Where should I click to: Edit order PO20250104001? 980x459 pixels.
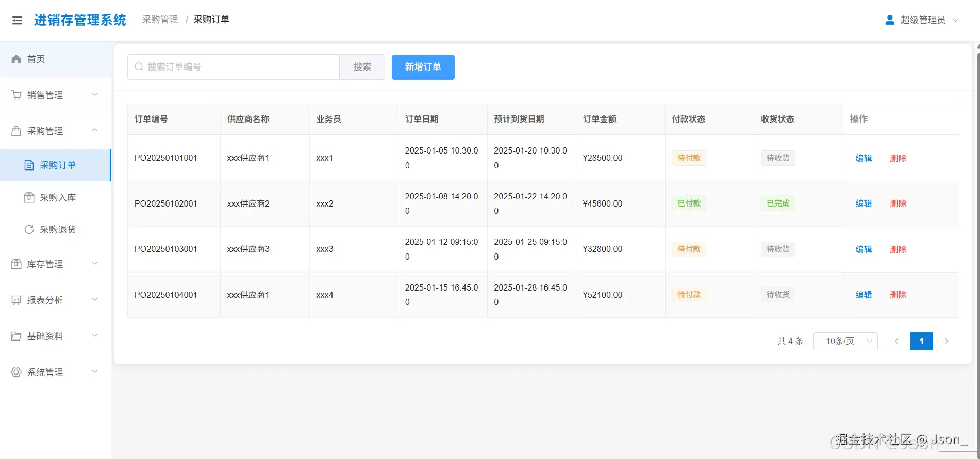coord(863,295)
